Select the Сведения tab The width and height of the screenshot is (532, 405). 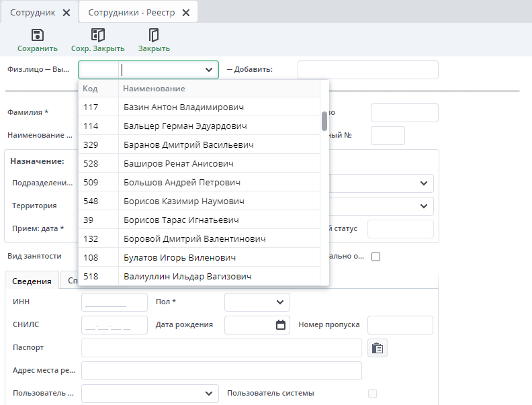pos(32,281)
